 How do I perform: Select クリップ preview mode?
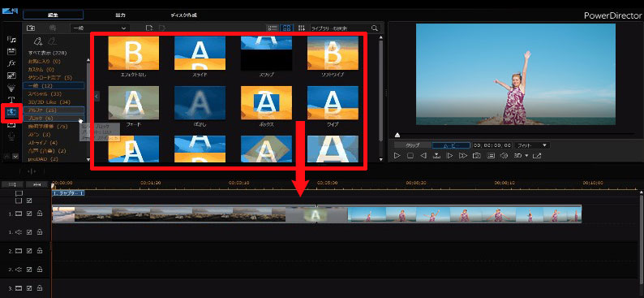tap(412, 145)
